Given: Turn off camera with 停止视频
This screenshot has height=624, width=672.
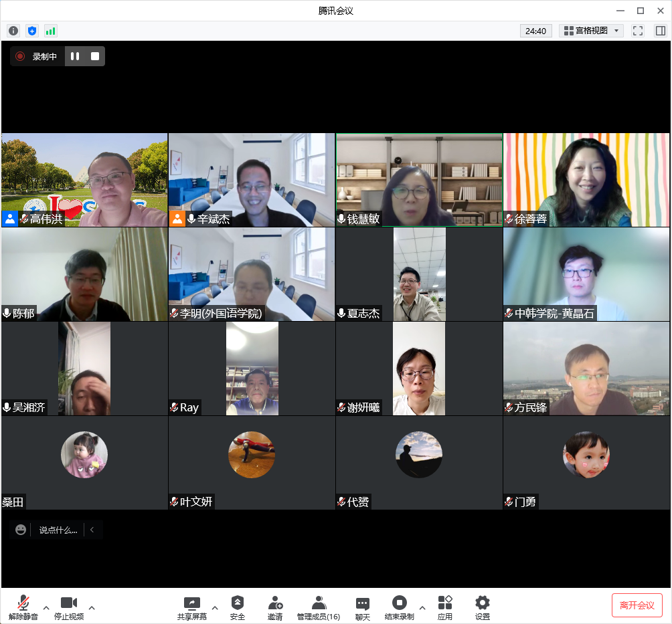Looking at the screenshot, I should (x=69, y=607).
